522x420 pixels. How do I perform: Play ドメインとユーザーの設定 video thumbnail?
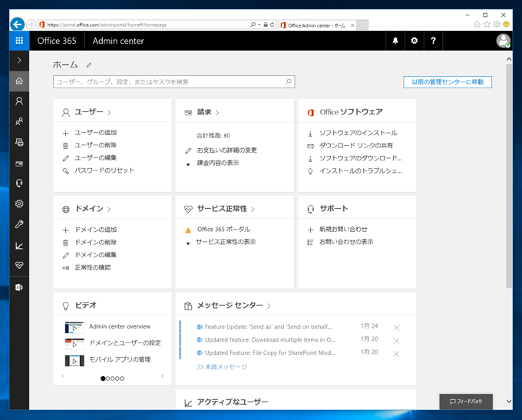point(74,344)
